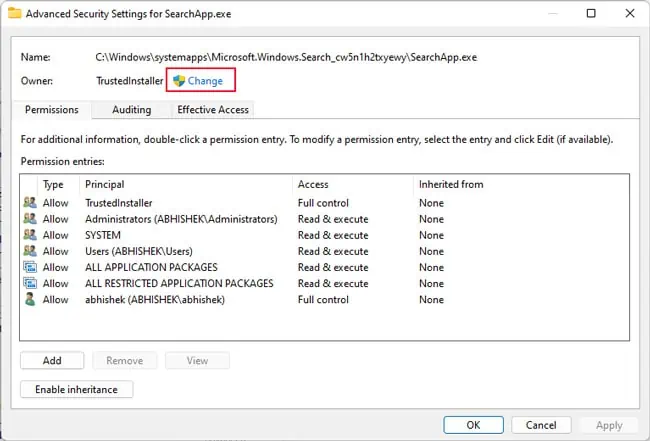The height and width of the screenshot is (441, 650).
Task: Click the Inherited from column header
Action: [x=451, y=184]
